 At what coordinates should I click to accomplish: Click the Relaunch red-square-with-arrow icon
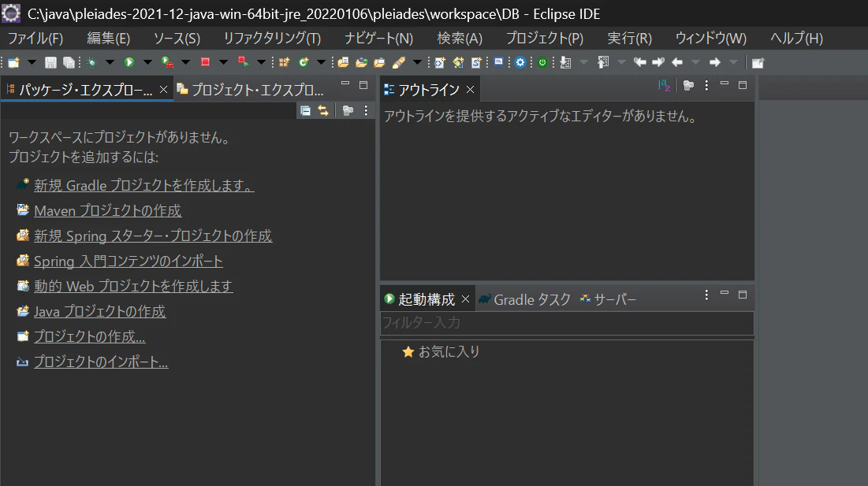click(x=243, y=61)
